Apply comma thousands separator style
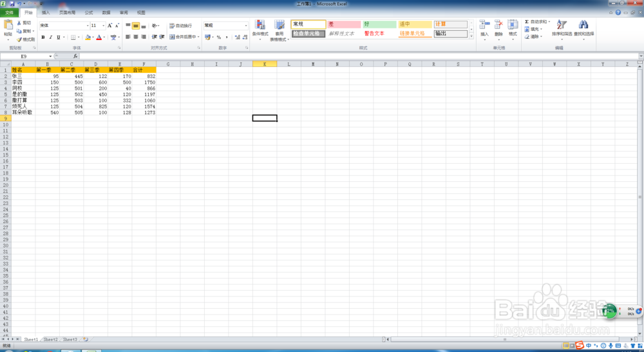The image size is (644, 352). tap(227, 37)
